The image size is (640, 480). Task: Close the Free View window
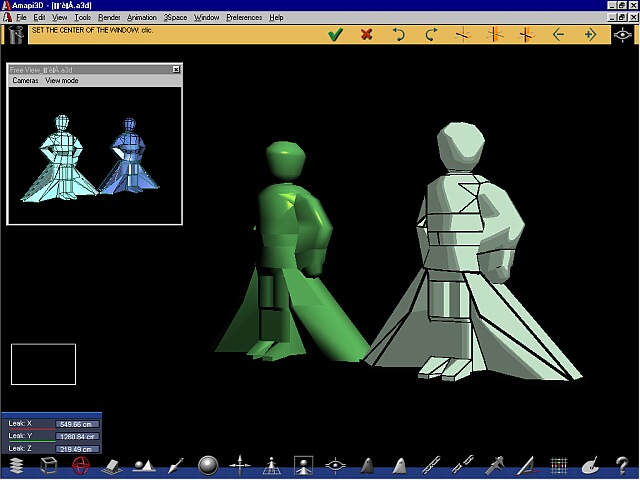coord(177,69)
